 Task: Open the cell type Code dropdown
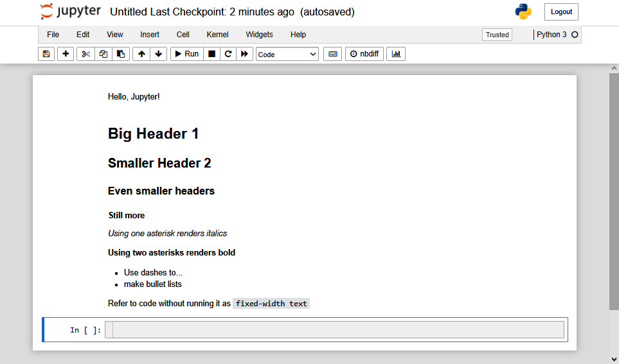tap(287, 55)
